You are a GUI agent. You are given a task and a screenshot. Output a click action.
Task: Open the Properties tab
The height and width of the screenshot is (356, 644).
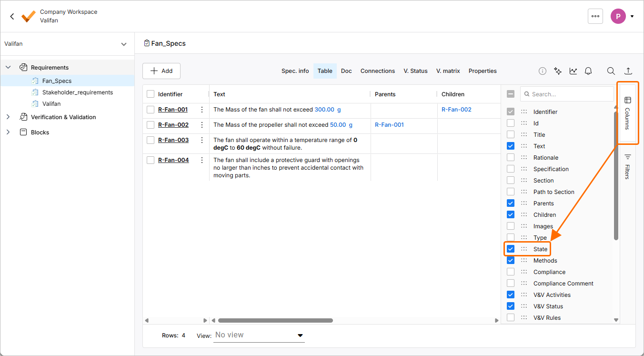483,71
